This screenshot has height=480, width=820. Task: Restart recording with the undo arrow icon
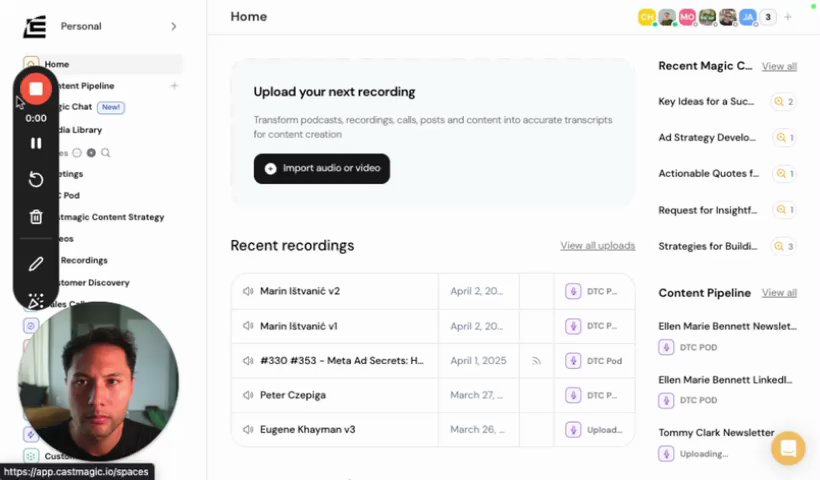(36, 179)
